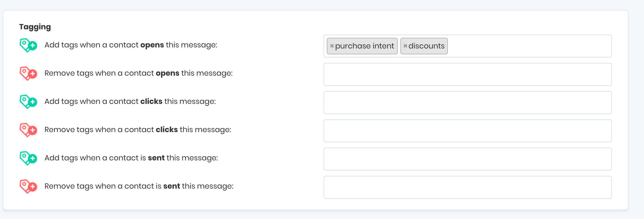This screenshot has height=219, width=644.
Task: Focus the remove tags on opens field
Action: [x=468, y=74]
